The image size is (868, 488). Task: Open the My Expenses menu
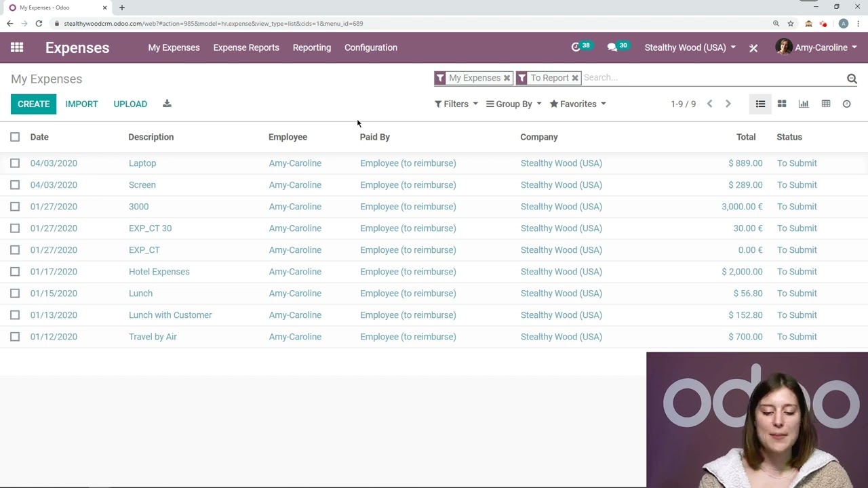coord(174,47)
